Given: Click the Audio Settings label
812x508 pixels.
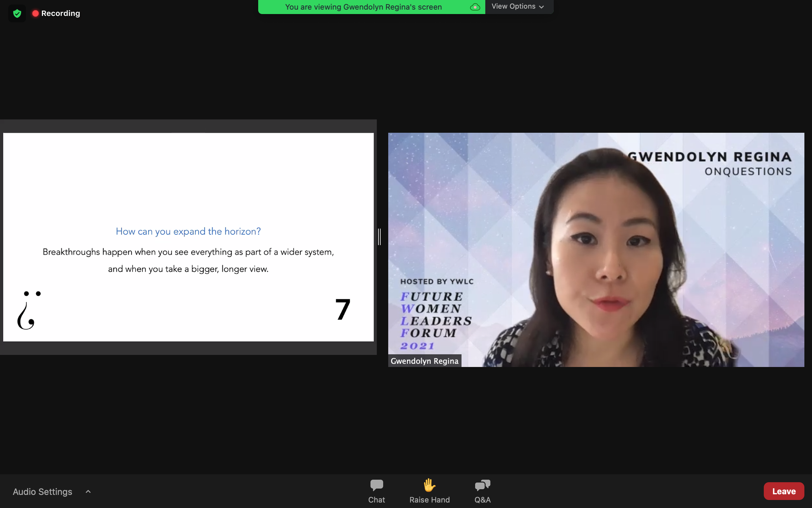Looking at the screenshot, I should [43, 491].
